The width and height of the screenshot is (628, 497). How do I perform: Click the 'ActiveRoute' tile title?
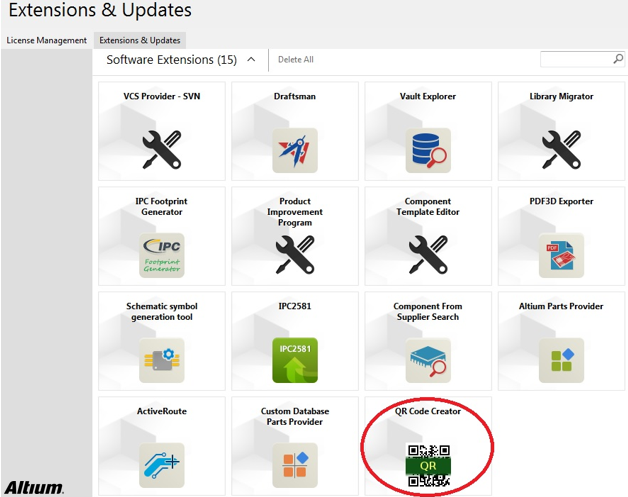[x=162, y=411]
